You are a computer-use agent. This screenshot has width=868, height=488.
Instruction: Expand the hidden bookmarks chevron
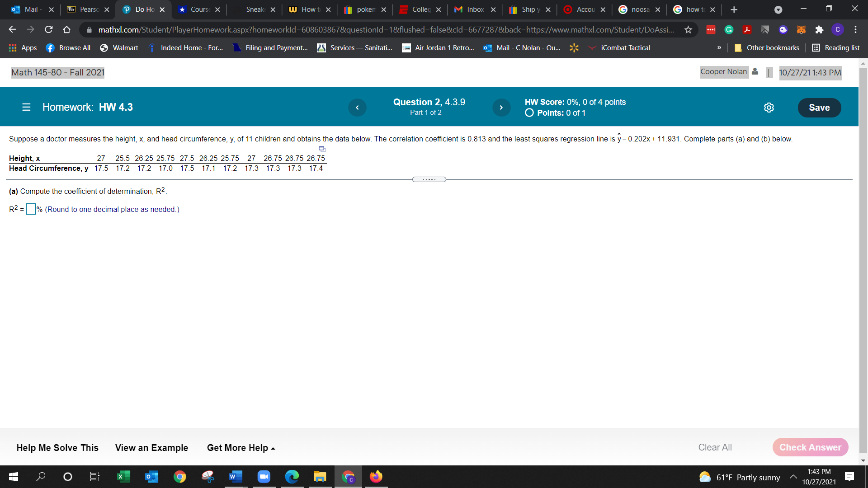point(719,48)
